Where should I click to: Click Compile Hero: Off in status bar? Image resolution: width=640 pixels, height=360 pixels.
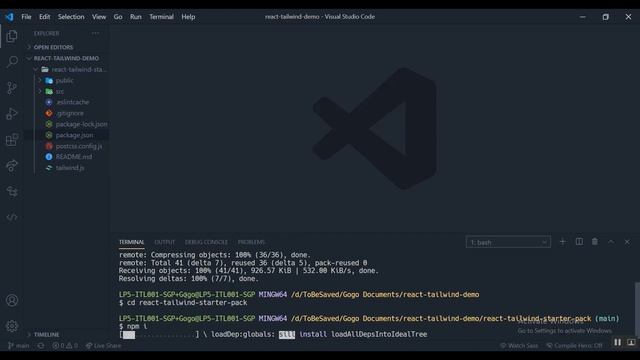(x=574, y=345)
